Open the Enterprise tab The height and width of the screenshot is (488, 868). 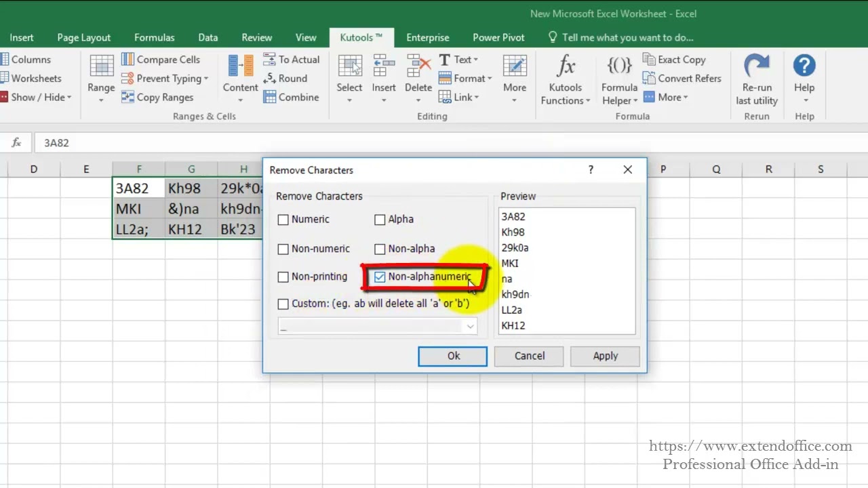click(428, 38)
